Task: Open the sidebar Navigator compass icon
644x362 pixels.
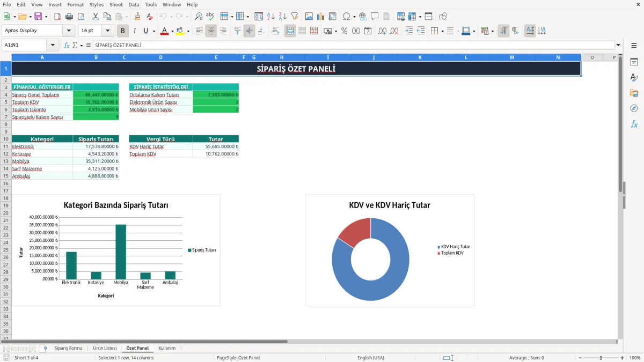Action: pos(634,108)
